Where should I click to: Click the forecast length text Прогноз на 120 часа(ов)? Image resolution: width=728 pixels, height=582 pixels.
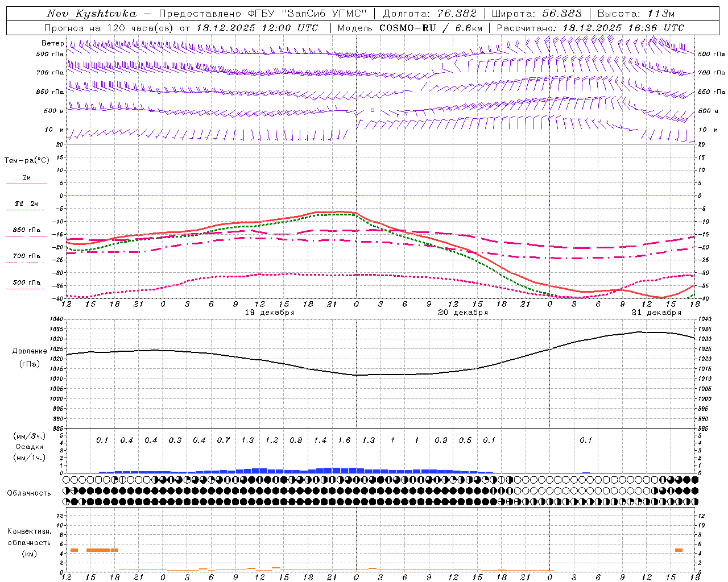pyautogui.click(x=109, y=28)
